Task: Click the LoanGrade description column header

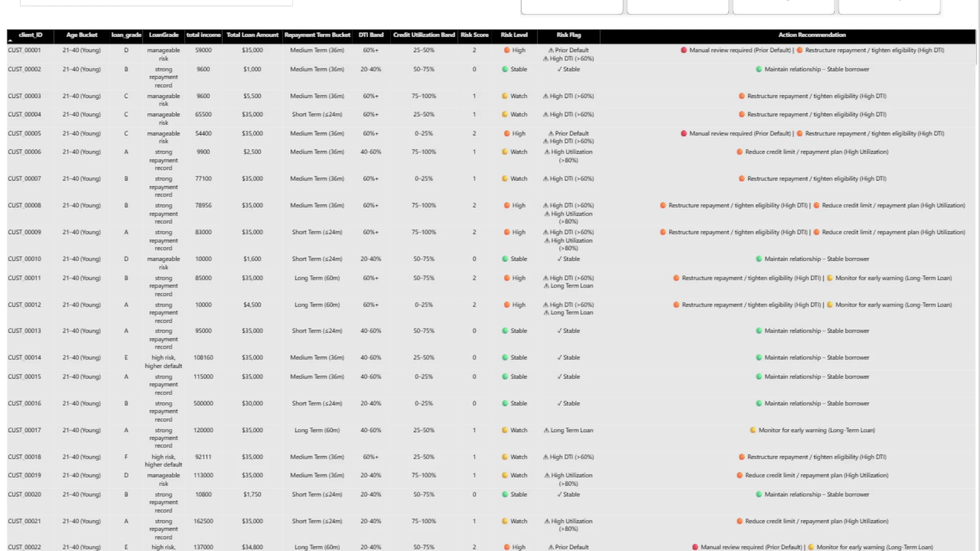Action: pyautogui.click(x=163, y=35)
